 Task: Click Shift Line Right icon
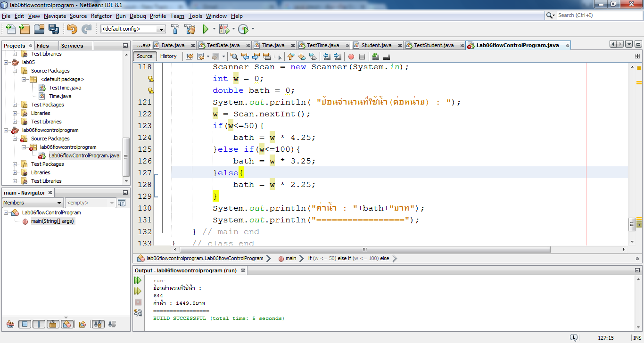pos(338,56)
